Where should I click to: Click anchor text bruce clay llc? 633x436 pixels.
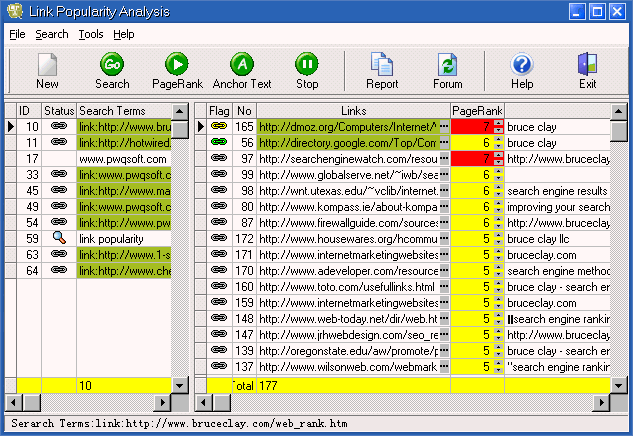pos(538,239)
